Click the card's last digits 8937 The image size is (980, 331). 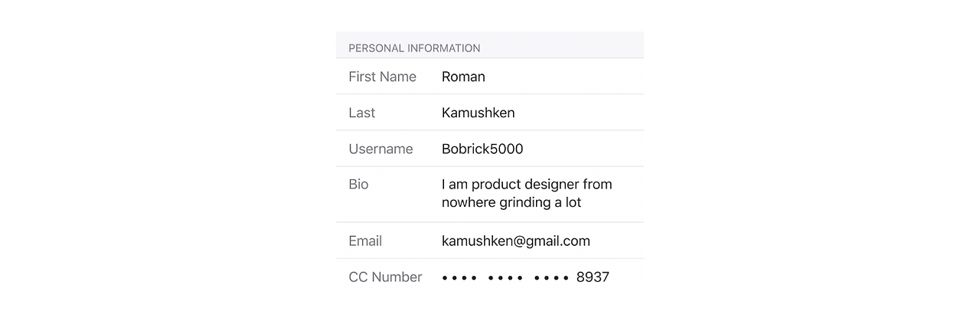point(593,277)
